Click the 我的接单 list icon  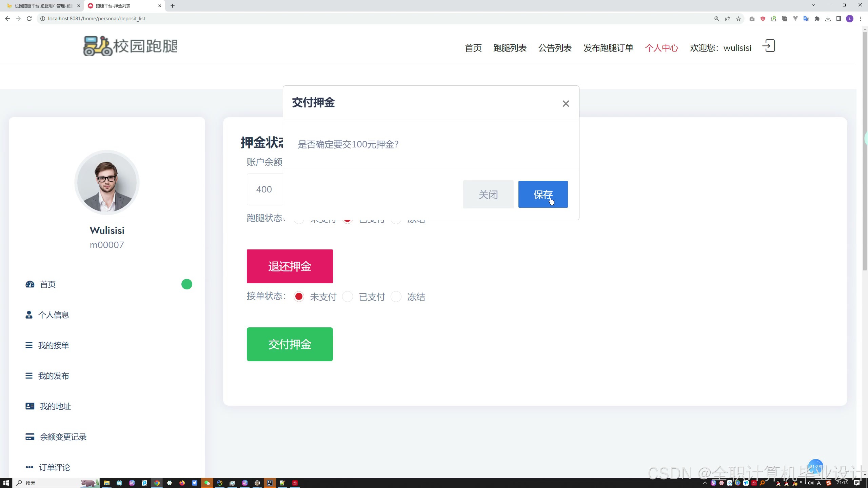pyautogui.click(x=29, y=345)
